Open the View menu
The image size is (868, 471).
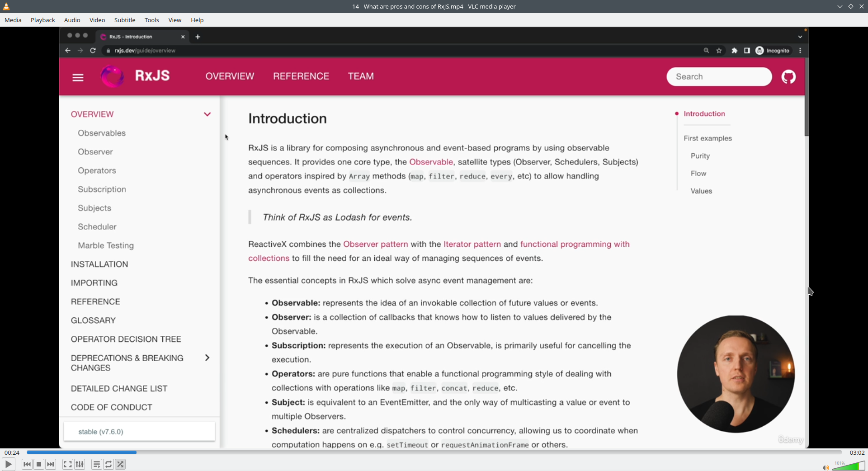click(x=175, y=20)
